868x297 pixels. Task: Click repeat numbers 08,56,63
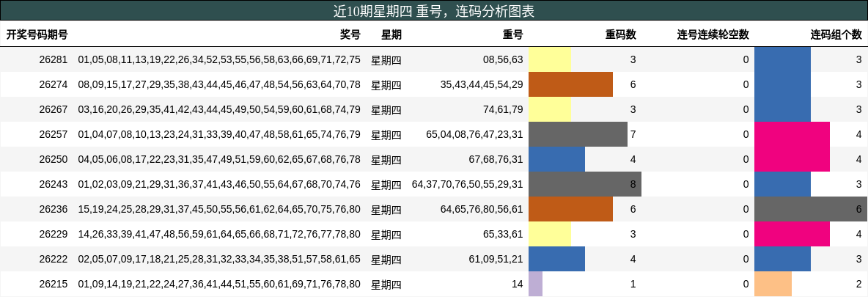503,59
